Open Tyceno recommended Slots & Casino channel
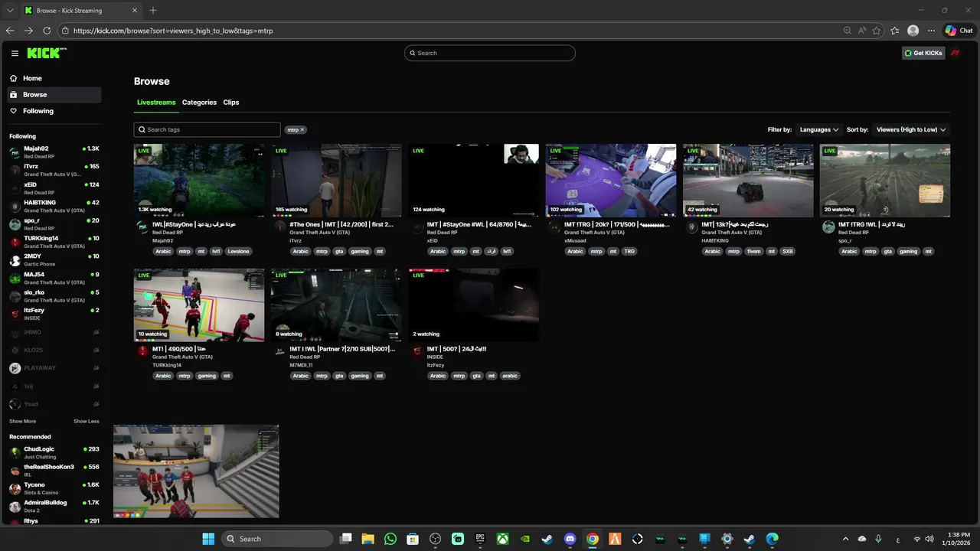The width and height of the screenshot is (980, 551). [x=54, y=488]
